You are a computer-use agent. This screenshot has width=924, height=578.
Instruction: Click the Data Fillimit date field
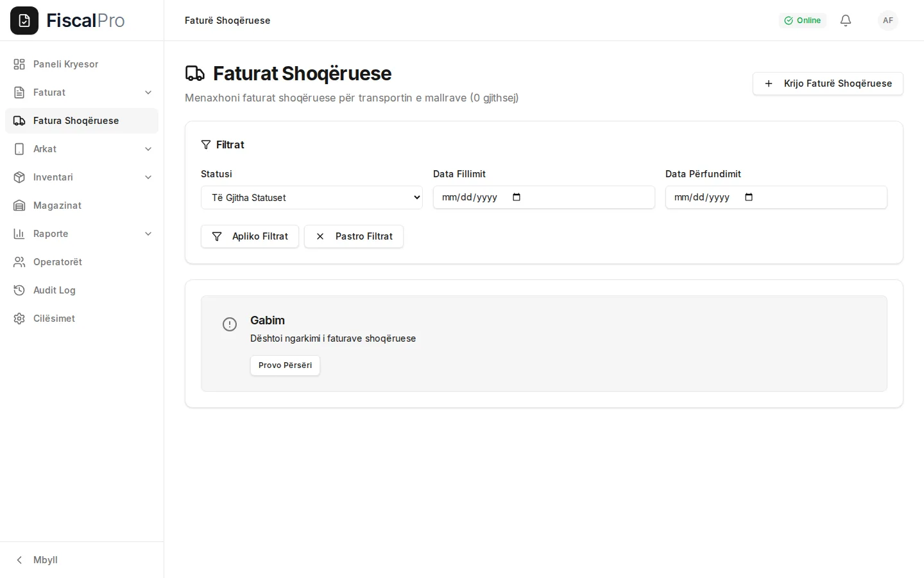pyautogui.click(x=544, y=197)
